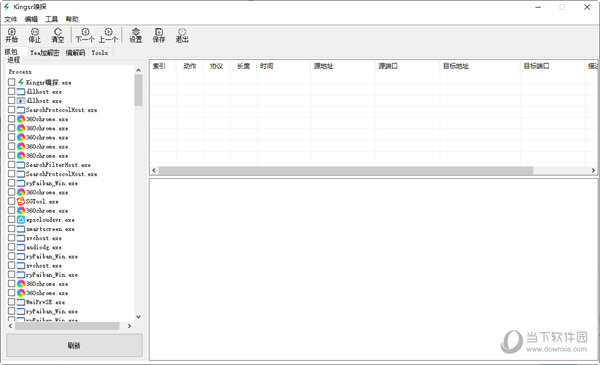Viewport: 600px width, 365px height.
Task: Click the packet table horizontal scrollbar thumb
Action: pyautogui.click(x=346, y=170)
